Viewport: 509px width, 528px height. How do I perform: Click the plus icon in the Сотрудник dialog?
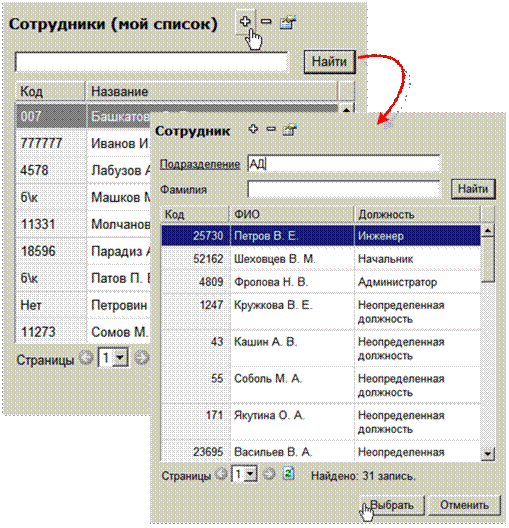tap(253, 129)
